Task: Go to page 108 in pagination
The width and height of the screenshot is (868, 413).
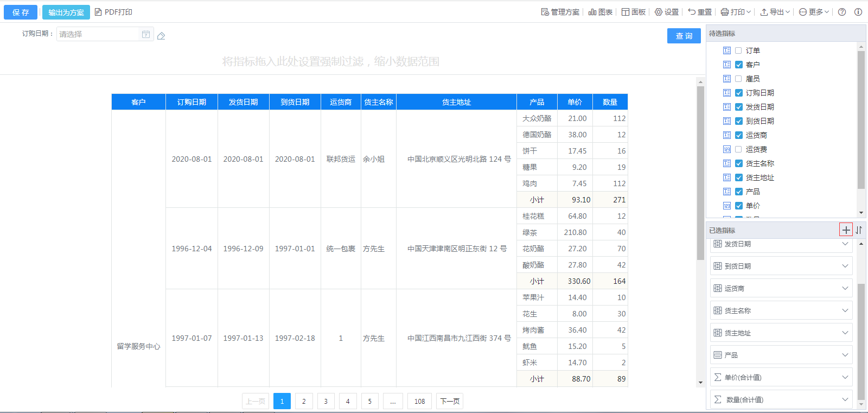Action: click(419, 401)
